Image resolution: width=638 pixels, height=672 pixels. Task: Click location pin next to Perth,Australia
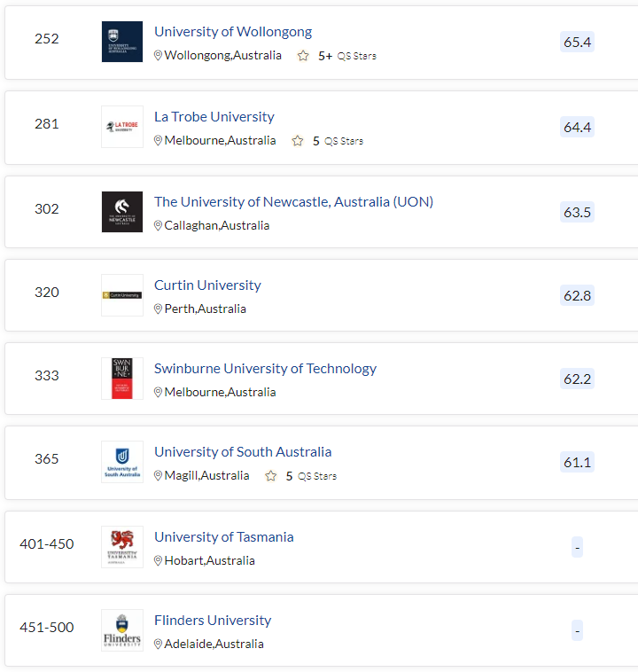[x=158, y=309]
